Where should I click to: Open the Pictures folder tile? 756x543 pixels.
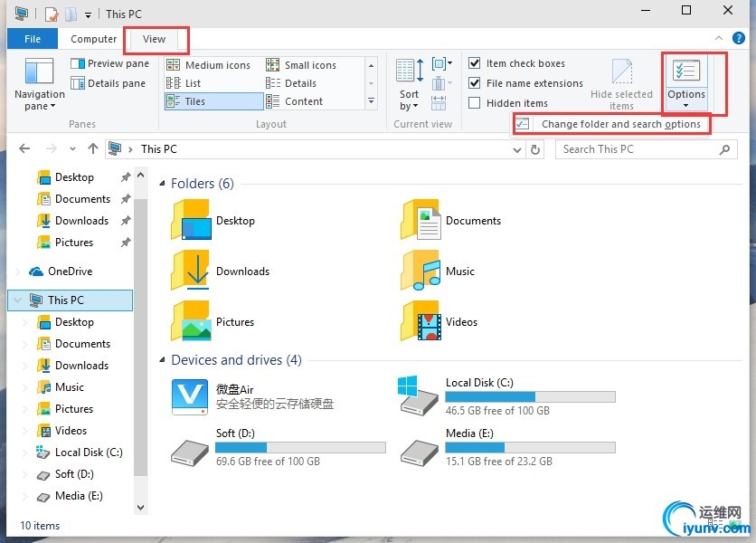pyautogui.click(x=213, y=321)
